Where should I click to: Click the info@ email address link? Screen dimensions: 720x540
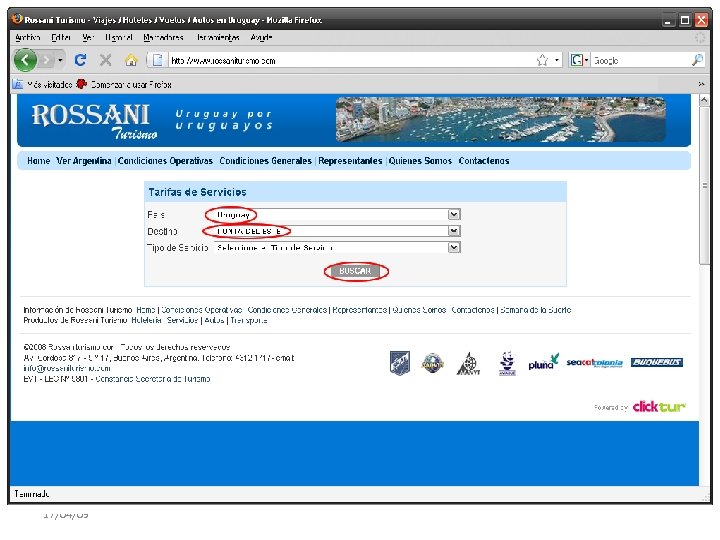coord(67,368)
